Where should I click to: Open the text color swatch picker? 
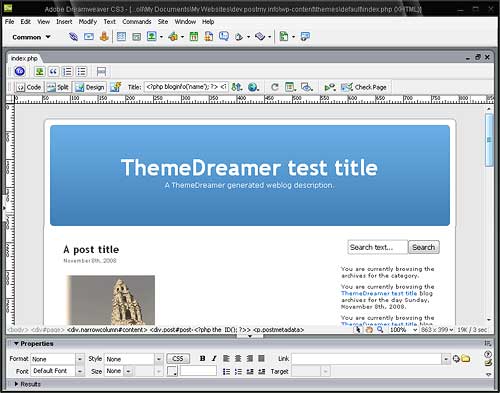pyautogui.click(x=172, y=371)
